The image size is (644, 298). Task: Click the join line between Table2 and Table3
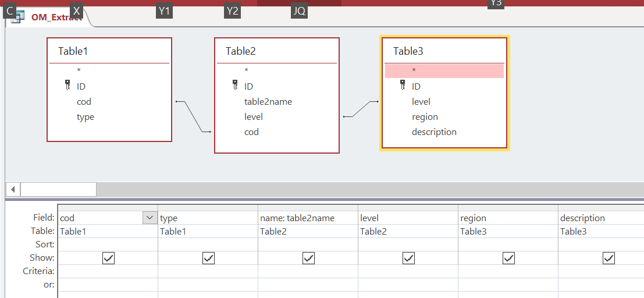pyautogui.click(x=361, y=109)
